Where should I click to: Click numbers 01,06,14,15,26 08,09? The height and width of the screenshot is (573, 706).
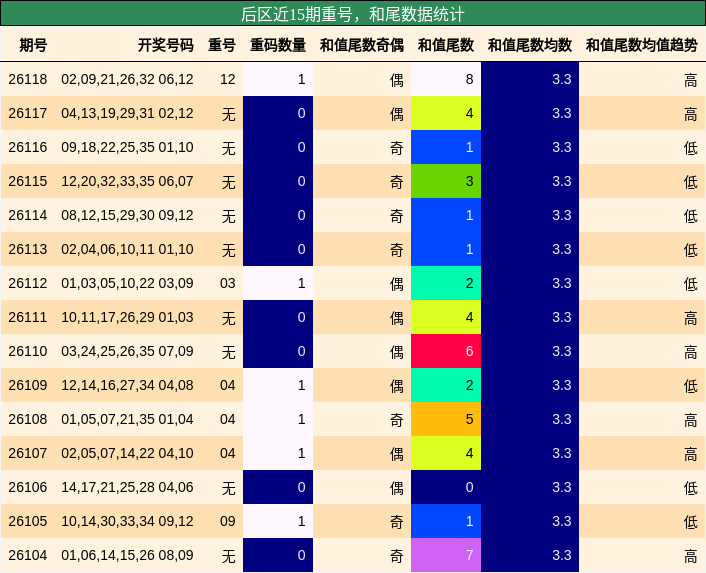click(127, 555)
